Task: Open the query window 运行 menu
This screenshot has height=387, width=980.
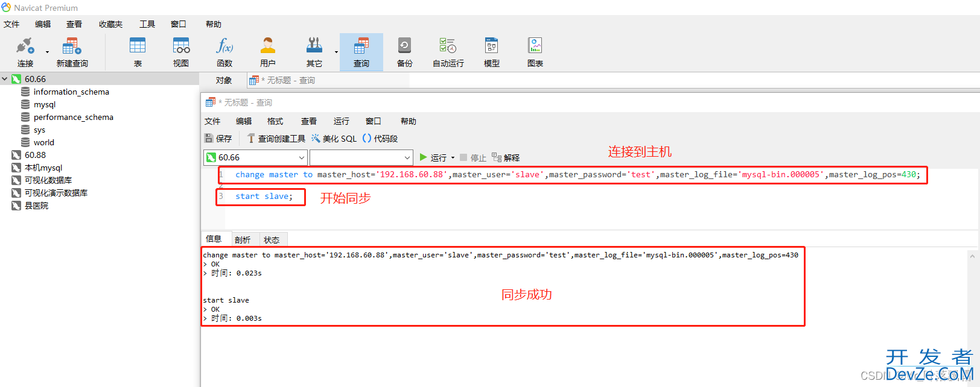Action: click(x=342, y=121)
